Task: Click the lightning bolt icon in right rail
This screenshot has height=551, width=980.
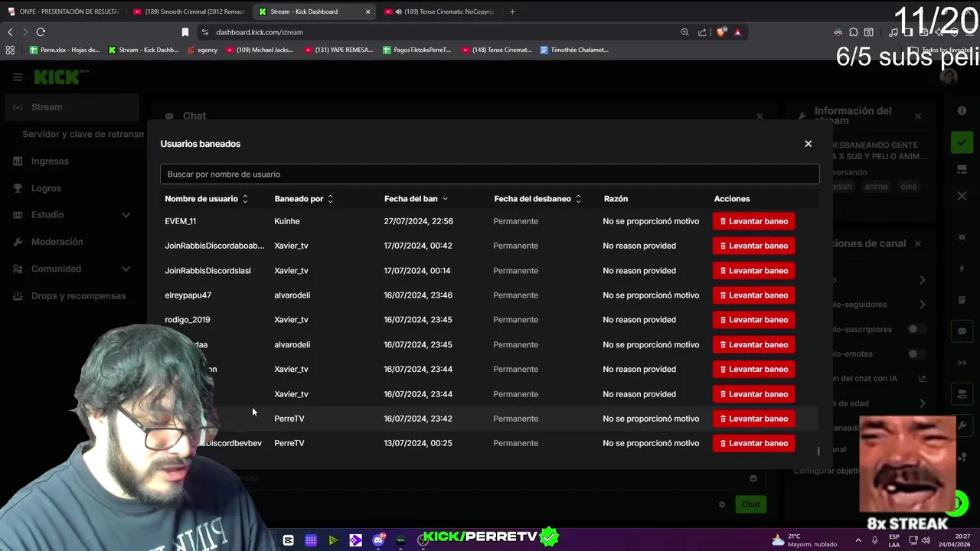Action: (962, 269)
